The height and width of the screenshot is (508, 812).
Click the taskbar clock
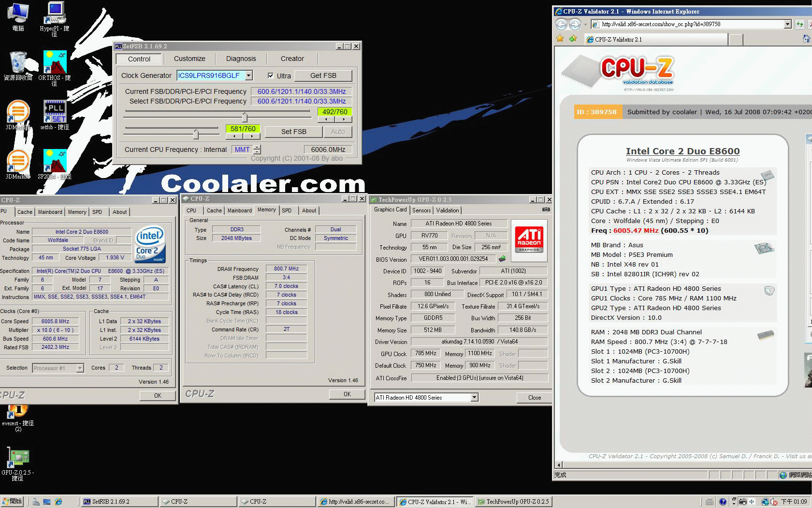pyautogui.click(x=794, y=502)
